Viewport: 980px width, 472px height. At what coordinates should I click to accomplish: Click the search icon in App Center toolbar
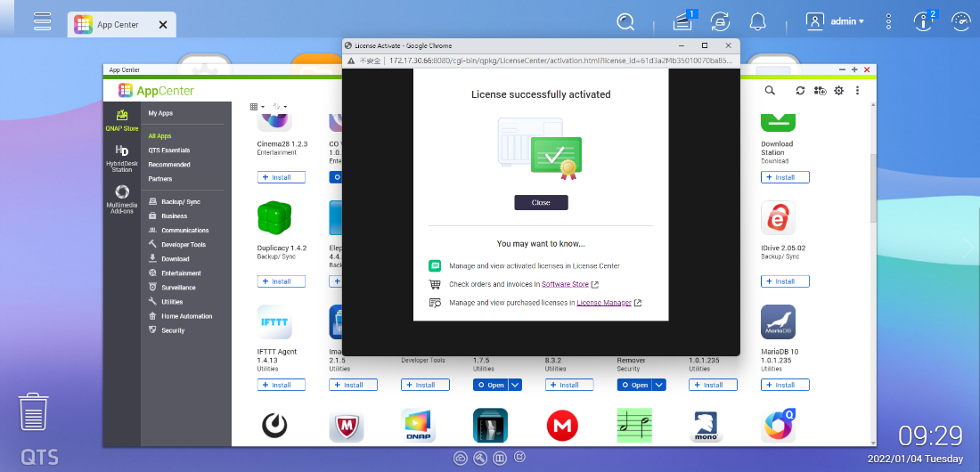coord(770,91)
